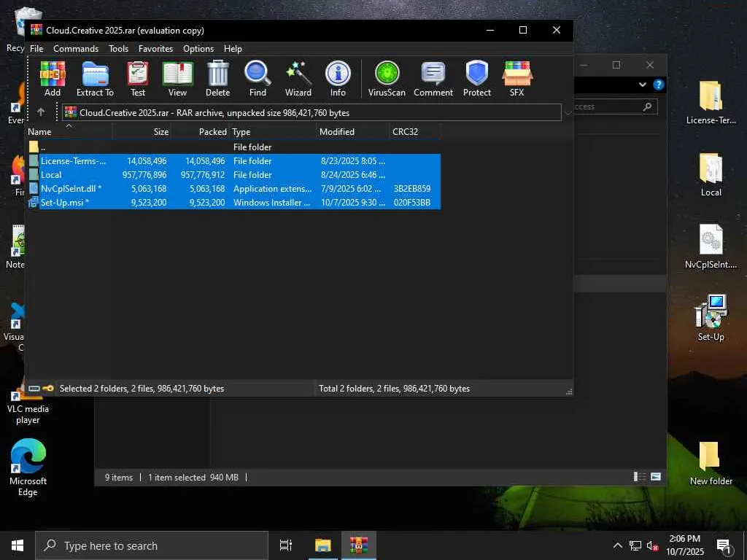Image resolution: width=747 pixels, height=560 pixels.
Task: Open Task View on taskbar
Action: [286, 545]
